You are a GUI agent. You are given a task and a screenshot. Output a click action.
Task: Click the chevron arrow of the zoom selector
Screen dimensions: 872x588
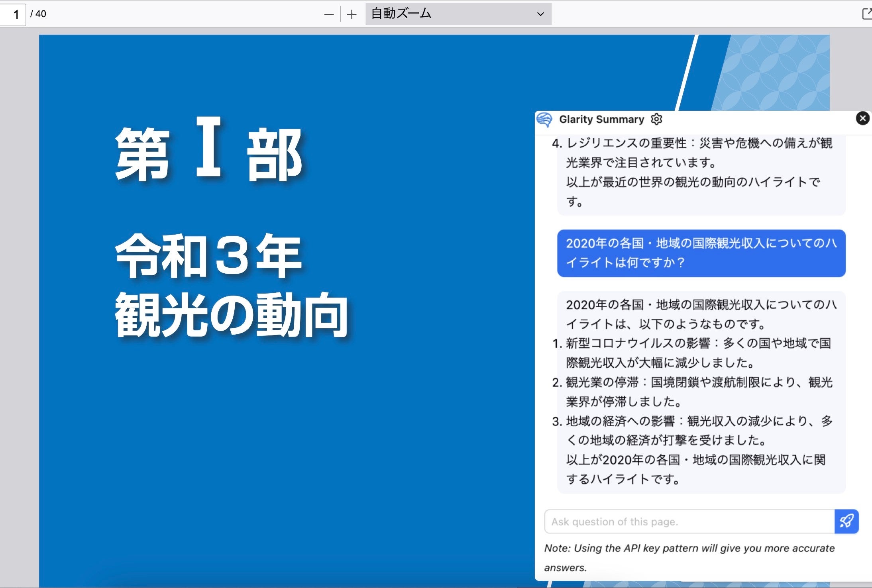point(540,14)
